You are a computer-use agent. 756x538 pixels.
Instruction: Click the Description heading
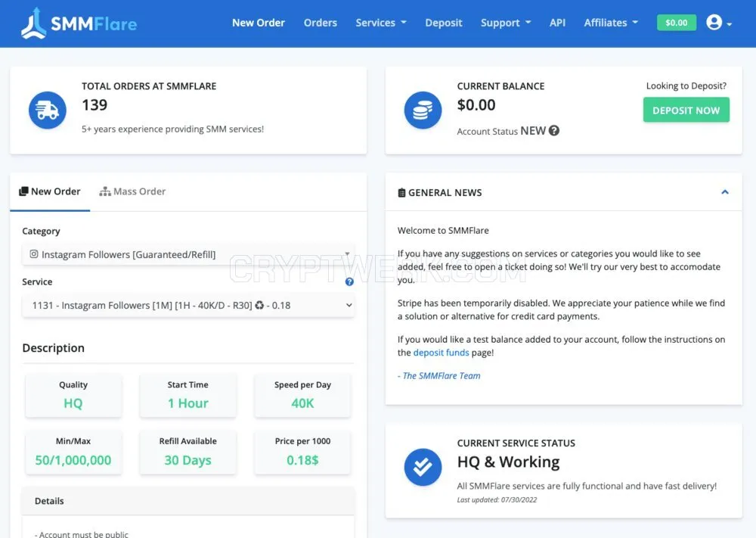click(x=54, y=348)
